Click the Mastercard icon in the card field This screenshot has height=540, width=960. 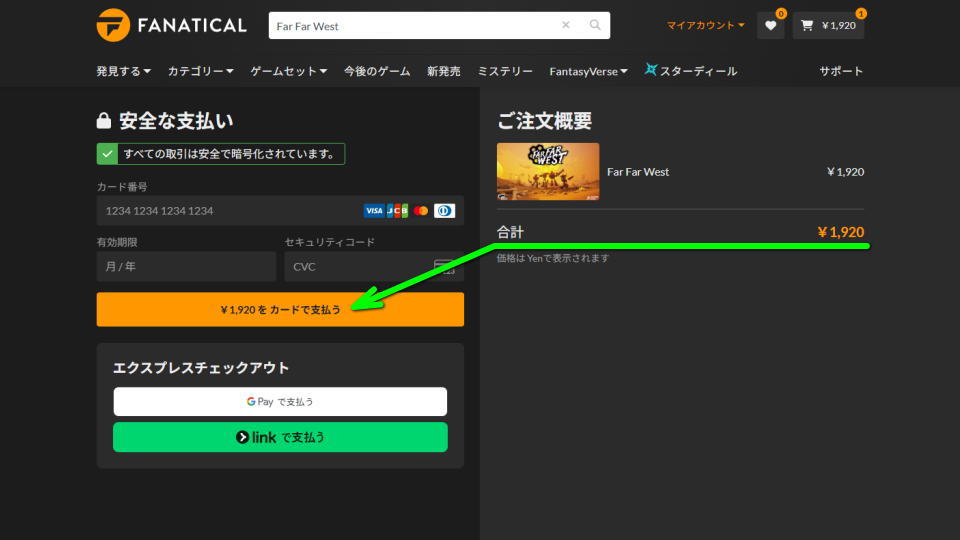click(x=420, y=211)
